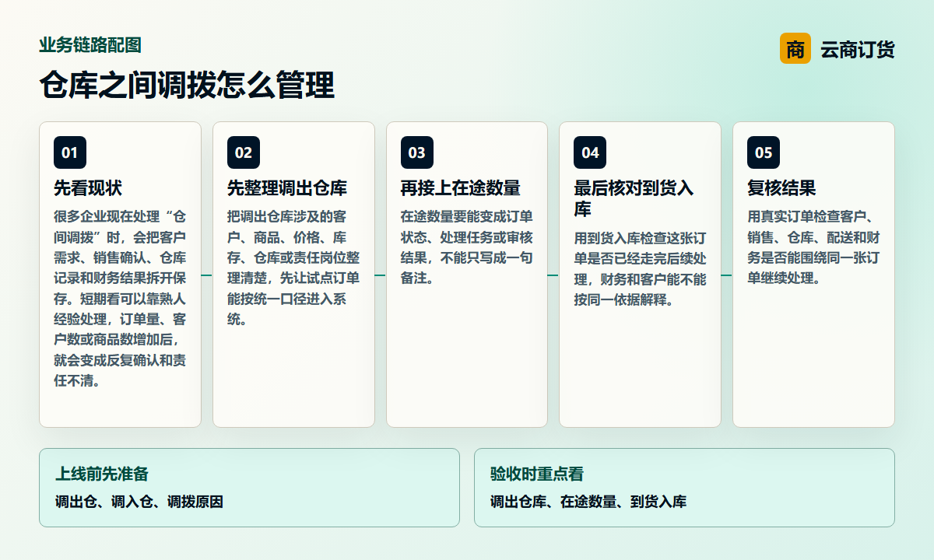Select the 最后核对到货入库 heading

(x=634, y=199)
